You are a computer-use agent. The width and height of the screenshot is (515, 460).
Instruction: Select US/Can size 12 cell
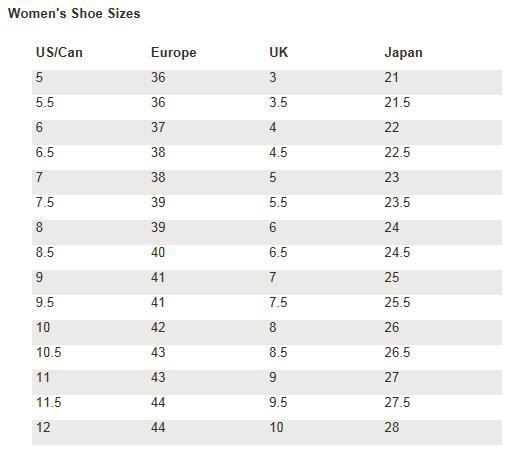[x=43, y=427]
